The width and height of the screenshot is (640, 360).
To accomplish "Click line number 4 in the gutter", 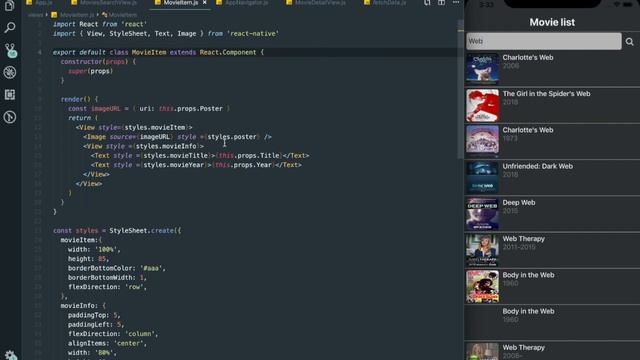I will [x=40, y=52].
